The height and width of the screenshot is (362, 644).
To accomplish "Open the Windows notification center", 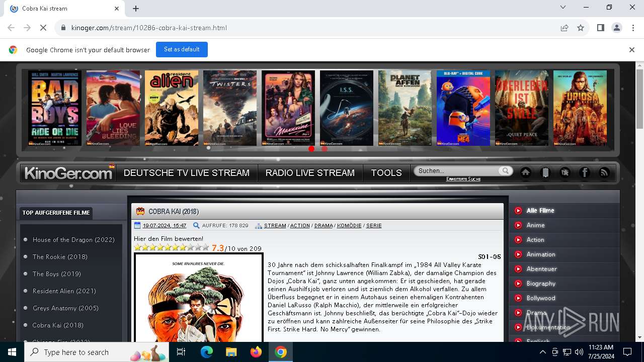I will click(x=627, y=352).
